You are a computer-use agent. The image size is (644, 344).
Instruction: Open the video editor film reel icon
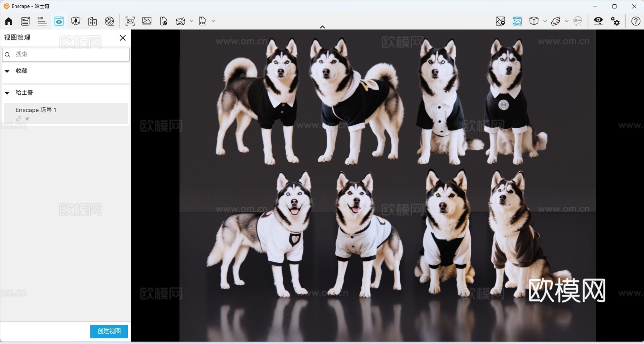109,21
